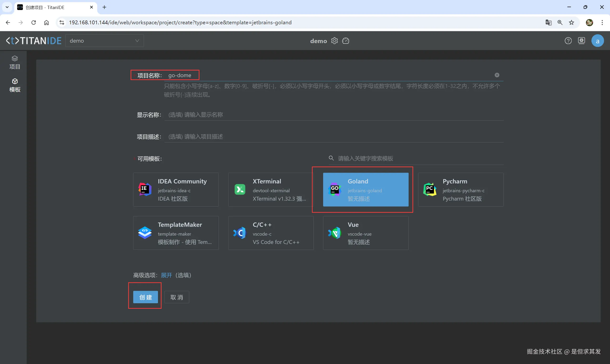Click the browser translate page icon
The image size is (610, 364).
[x=549, y=23]
